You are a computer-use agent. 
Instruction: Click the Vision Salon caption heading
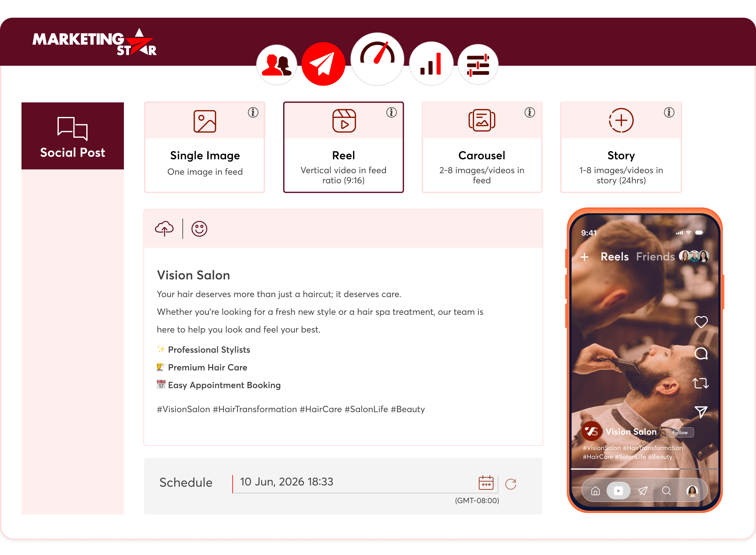point(193,275)
